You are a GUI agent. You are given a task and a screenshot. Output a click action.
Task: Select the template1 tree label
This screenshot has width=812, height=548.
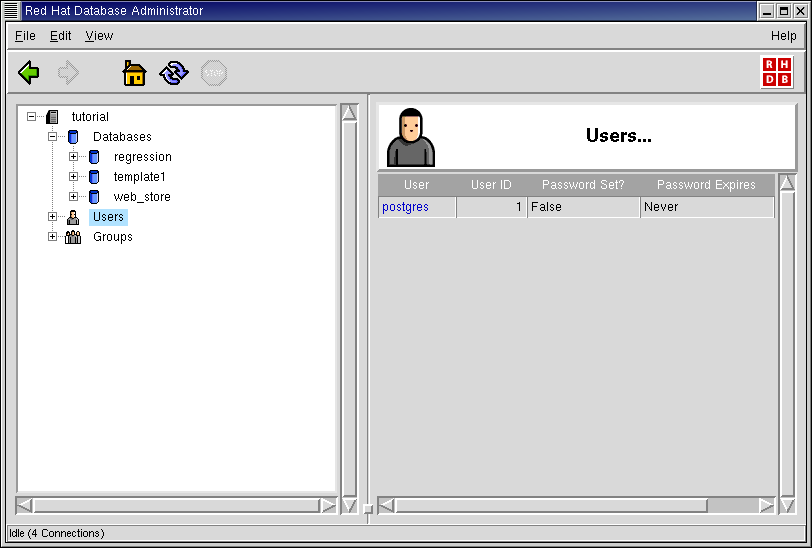tap(139, 177)
